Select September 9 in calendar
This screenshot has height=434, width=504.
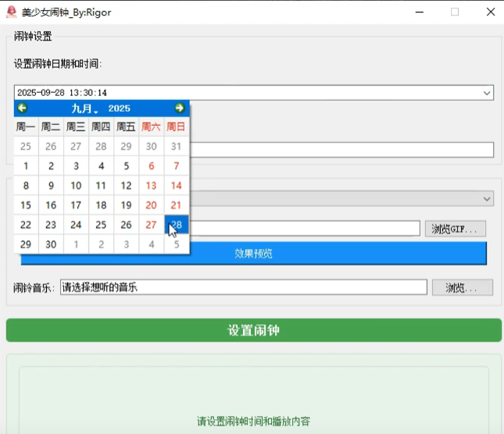pos(51,186)
